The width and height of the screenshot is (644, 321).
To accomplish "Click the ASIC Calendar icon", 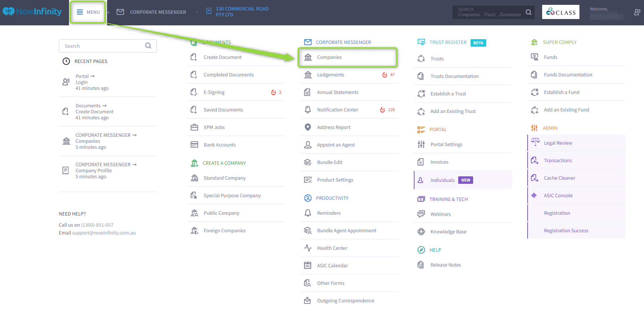I will tap(307, 265).
